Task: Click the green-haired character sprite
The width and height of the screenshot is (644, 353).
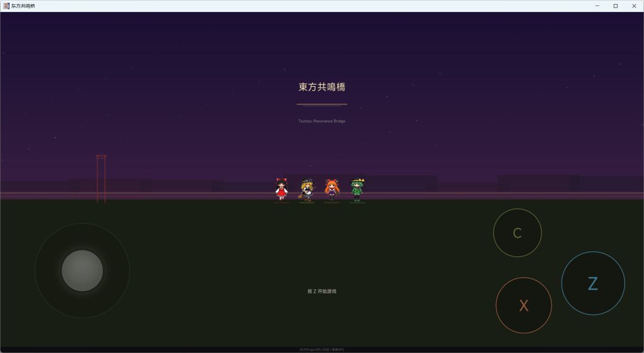Action: pos(357,190)
